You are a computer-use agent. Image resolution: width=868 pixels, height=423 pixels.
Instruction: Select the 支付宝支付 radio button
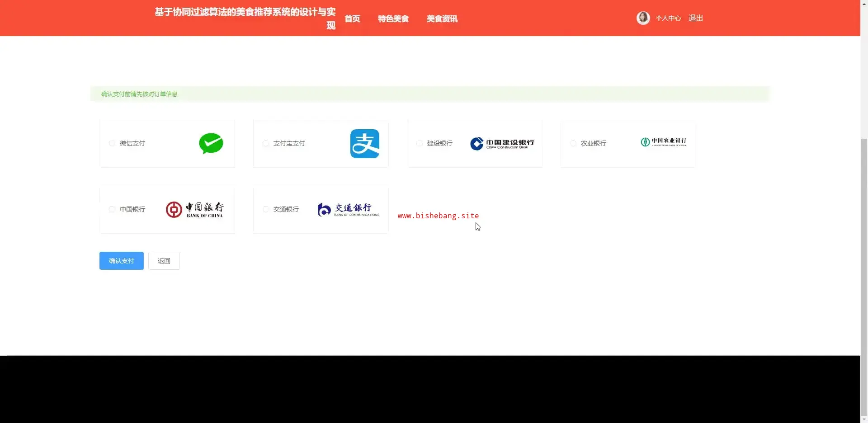(x=266, y=143)
